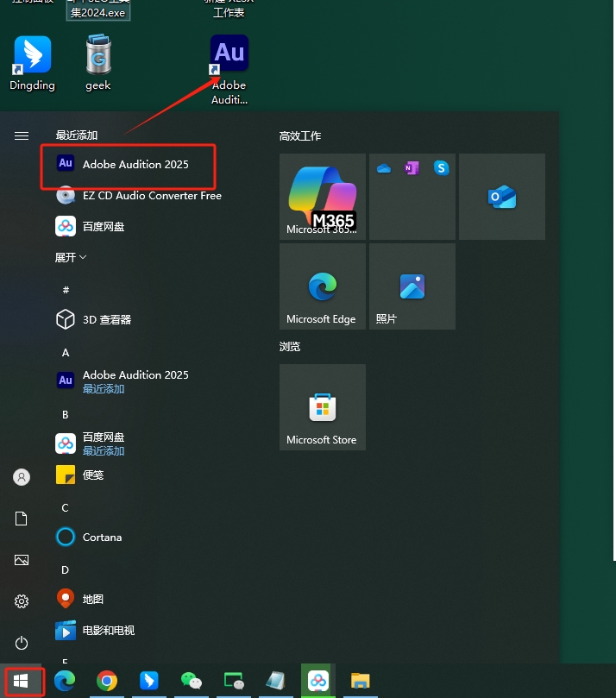The height and width of the screenshot is (698, 616).
Task: Open DingTalk from the taskbar
Action: pyautogui.click(x=149, y=681)
